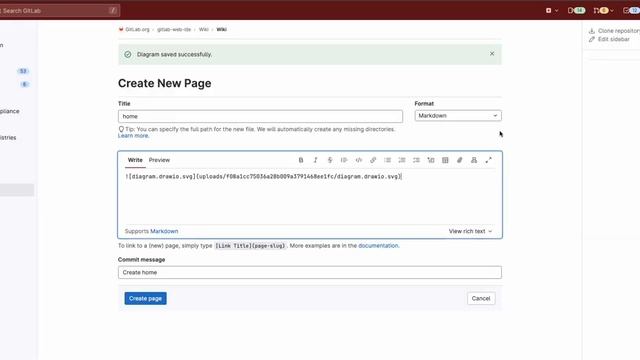
Task: Click the Clone repository link
Action: (x=614, y=31)
